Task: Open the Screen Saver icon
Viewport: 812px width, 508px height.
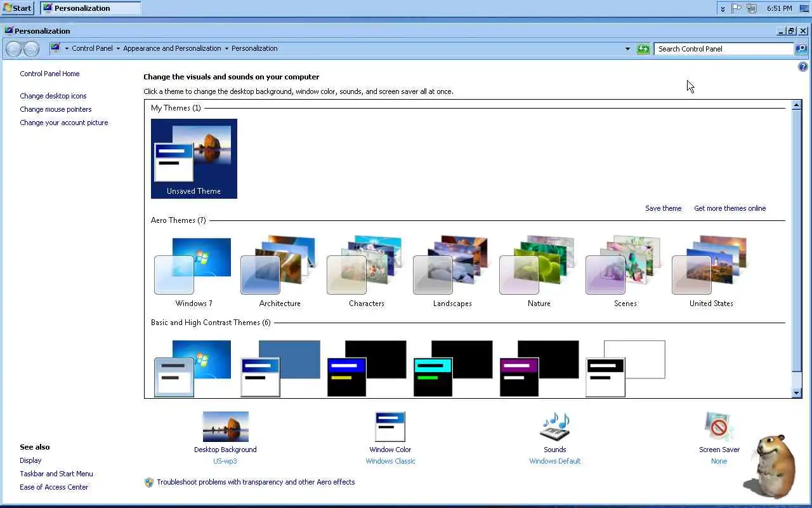Action: [719, 427]
